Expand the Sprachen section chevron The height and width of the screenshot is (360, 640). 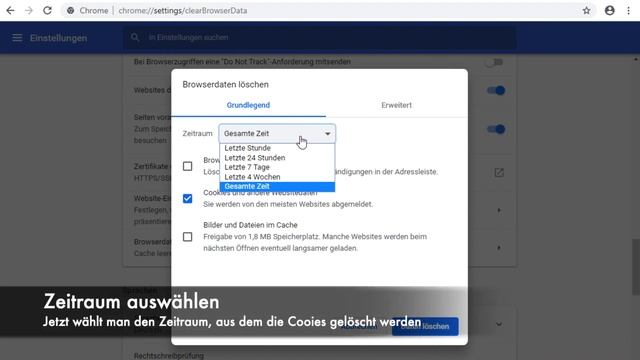point(499,324)
